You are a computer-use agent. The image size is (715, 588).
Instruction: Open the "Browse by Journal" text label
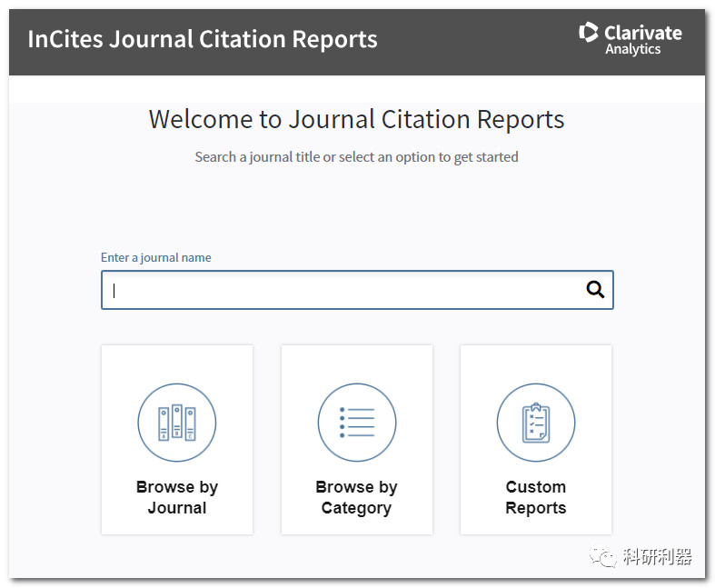[x=177, y=497]
